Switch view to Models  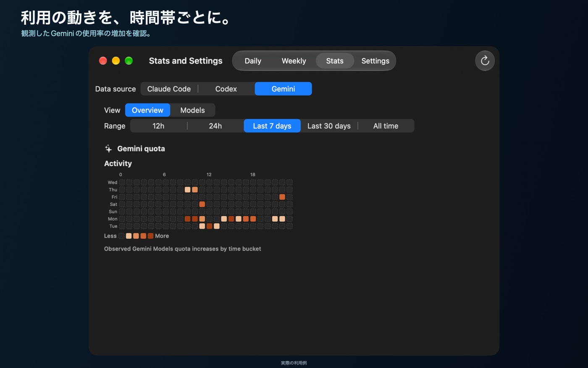(x=192, y=110)
